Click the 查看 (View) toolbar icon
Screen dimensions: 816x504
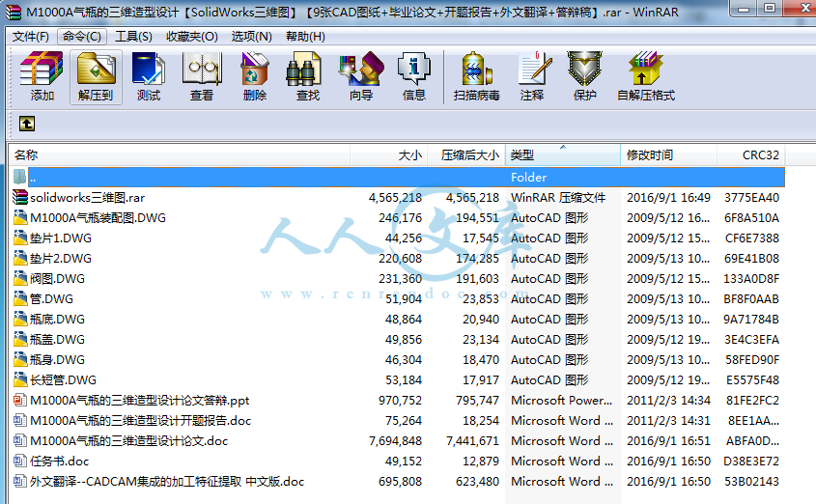(202, 69)
